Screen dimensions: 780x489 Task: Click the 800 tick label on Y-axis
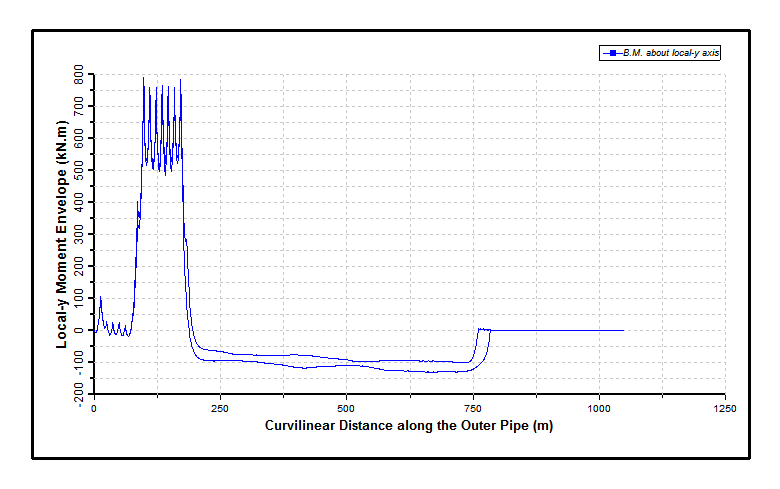(78, 75)
